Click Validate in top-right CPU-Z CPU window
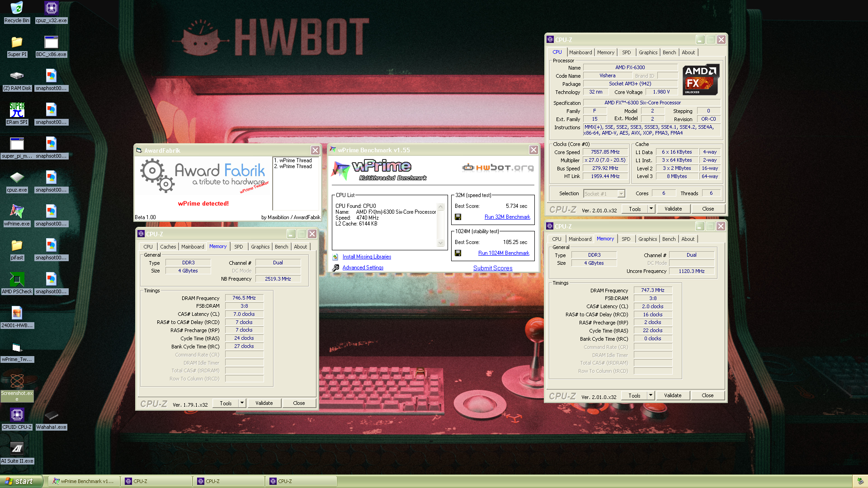868x488 pixels. click(x=673, y=209)
